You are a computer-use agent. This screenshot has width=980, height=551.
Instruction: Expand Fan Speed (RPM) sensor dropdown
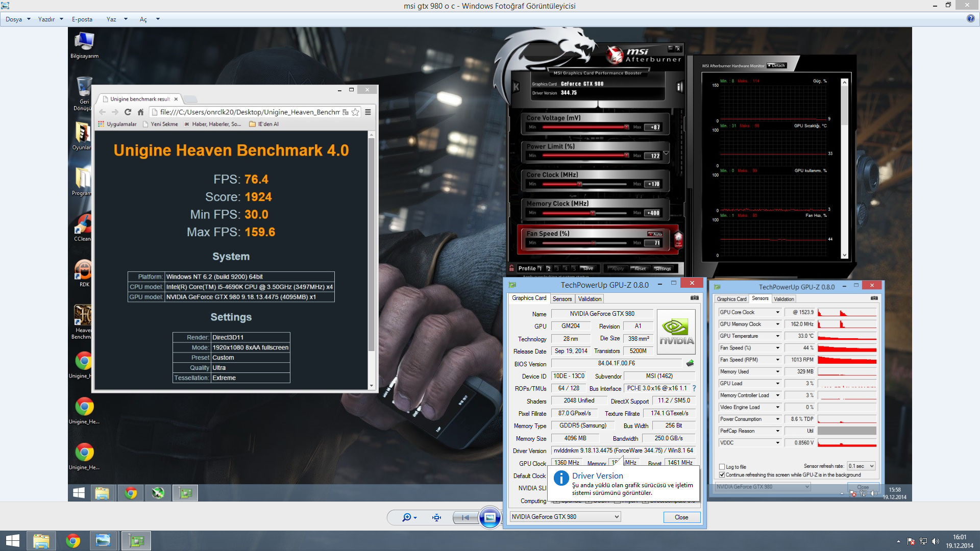point(778,360)
